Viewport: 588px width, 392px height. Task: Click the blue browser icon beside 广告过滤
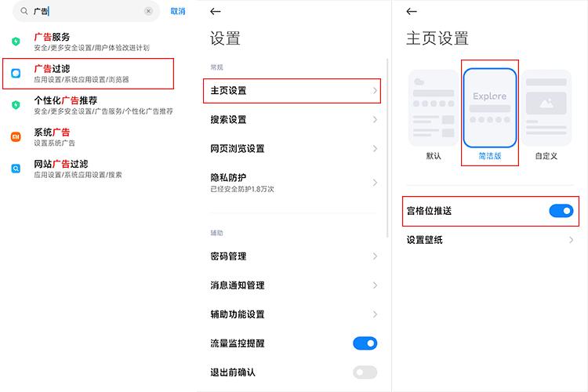16,73
